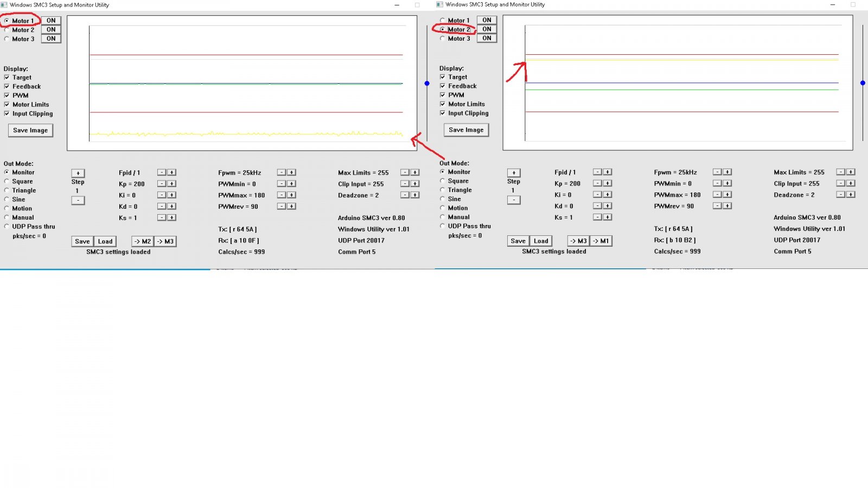Uncheck PWM checkbox in right window

click(x=443, y=95)
